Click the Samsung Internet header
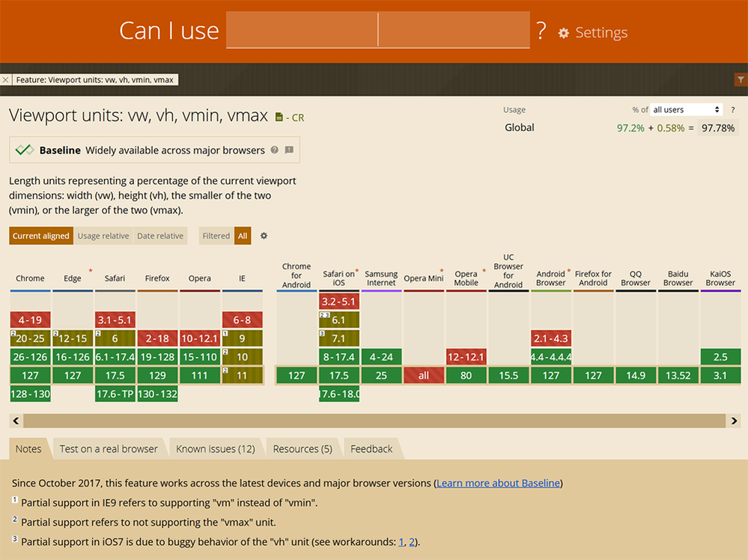This screenshot has height=560, width=748. click(381, 278)
